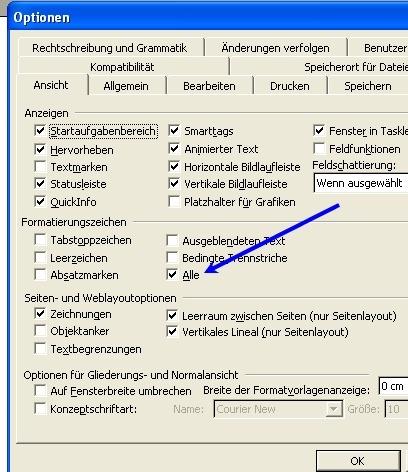Toggle Animierter Text checkbox
The image size is (408, 472).
(x=174, y=148)
